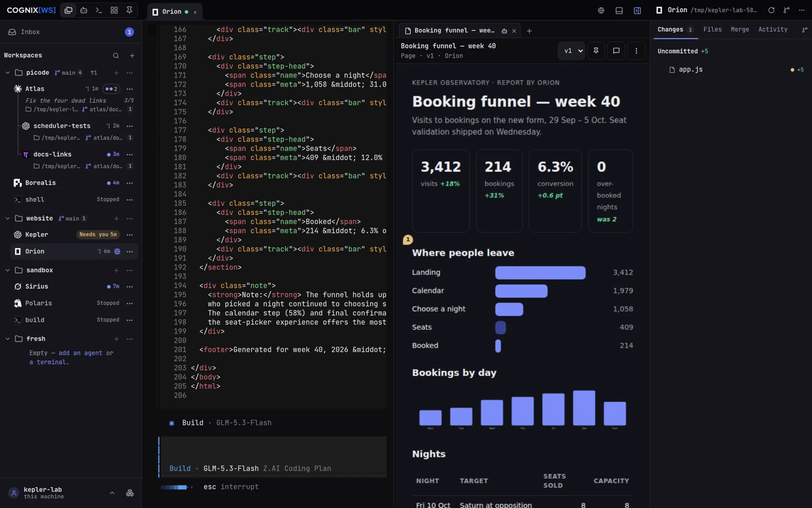Open the Inbox
Image resolution: width=812 pixels, height=508 pixels.
[70, 32]
